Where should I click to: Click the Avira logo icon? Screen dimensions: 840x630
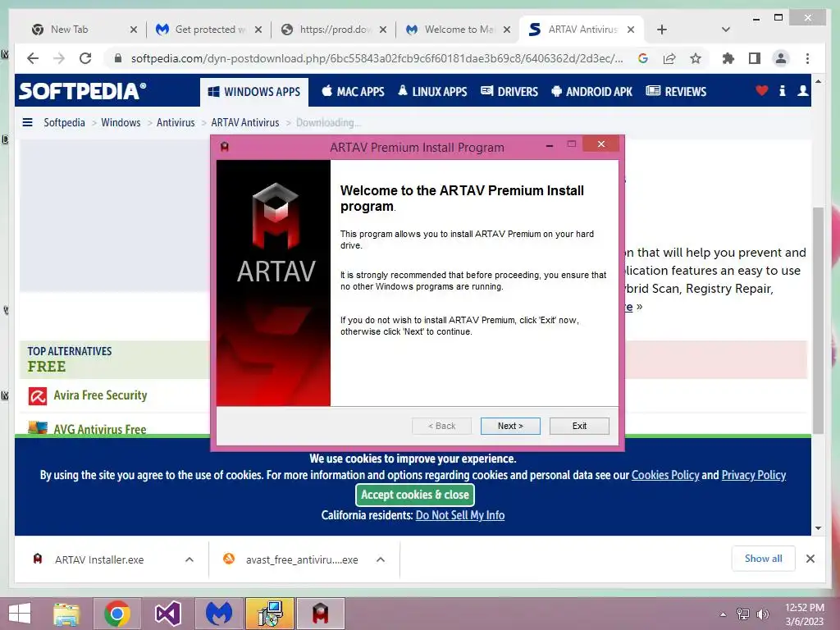coord(38,396)
